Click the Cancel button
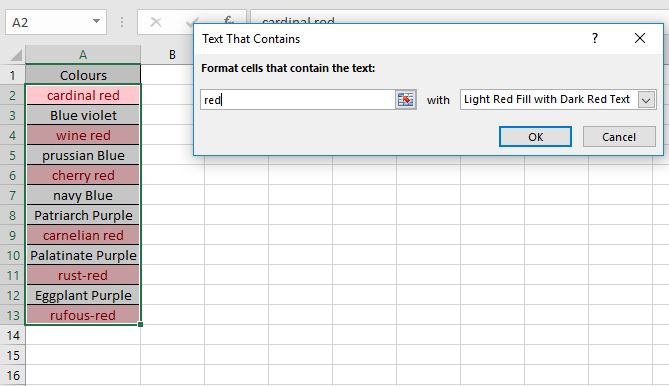Image resolution: width=669 pixels, height=386 pixels. [619, 136]
